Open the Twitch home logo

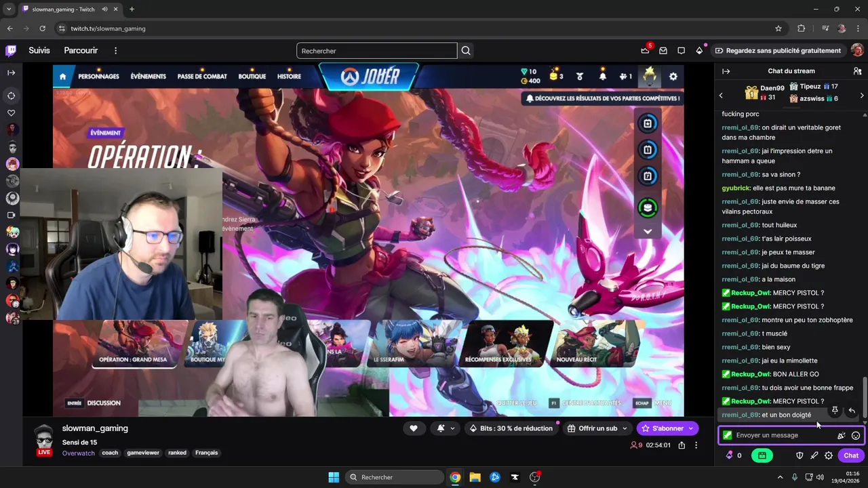point(11,51)
